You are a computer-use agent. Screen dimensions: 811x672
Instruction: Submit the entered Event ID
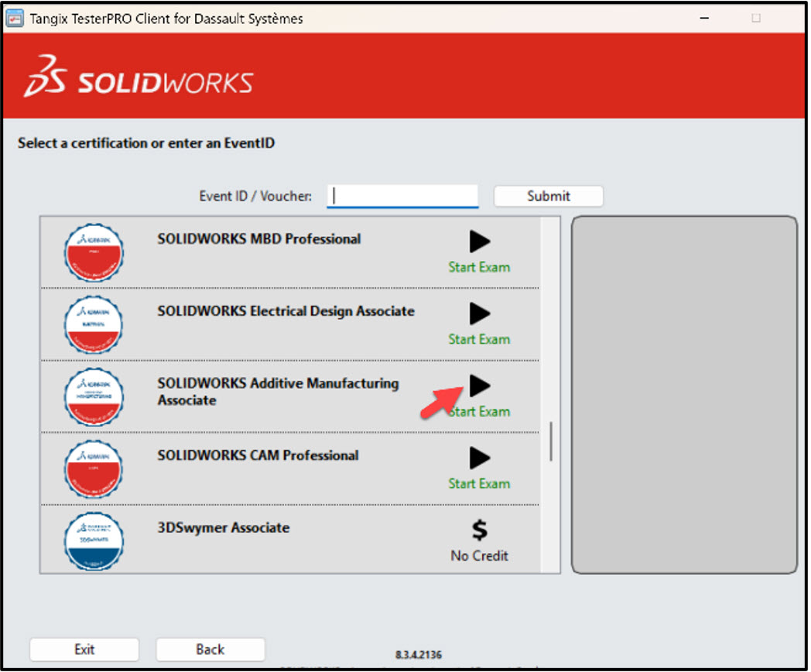click(x=548, y=196)
